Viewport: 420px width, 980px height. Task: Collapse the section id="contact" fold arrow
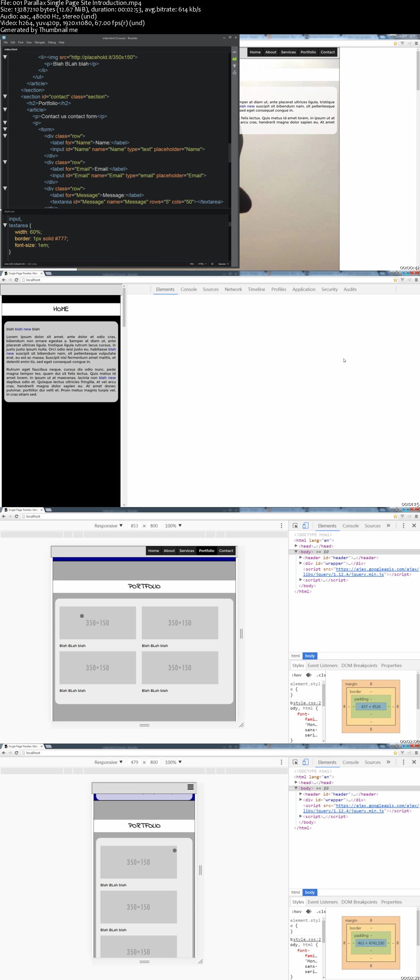pos(5,96)
